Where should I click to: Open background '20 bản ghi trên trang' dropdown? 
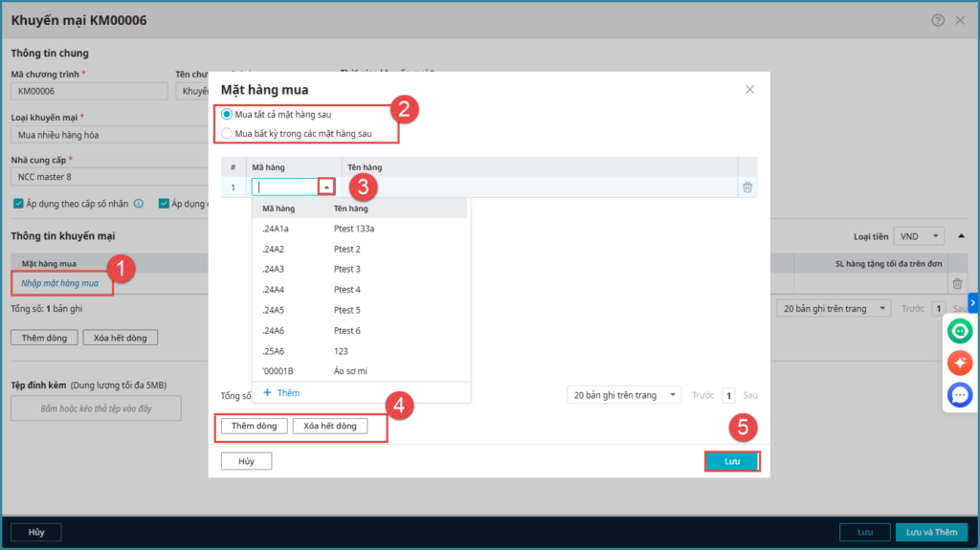(834, 309)
